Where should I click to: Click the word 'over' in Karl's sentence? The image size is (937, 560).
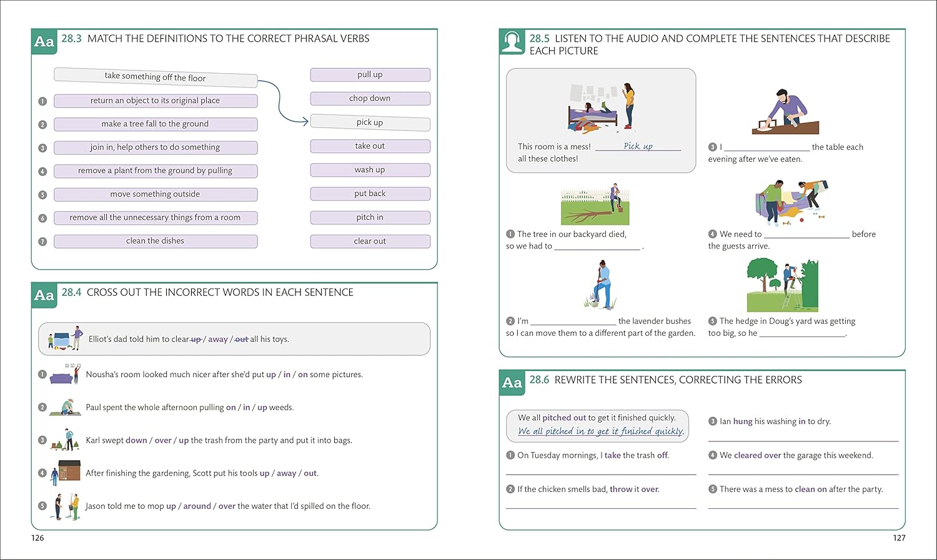tap(163, 440)
